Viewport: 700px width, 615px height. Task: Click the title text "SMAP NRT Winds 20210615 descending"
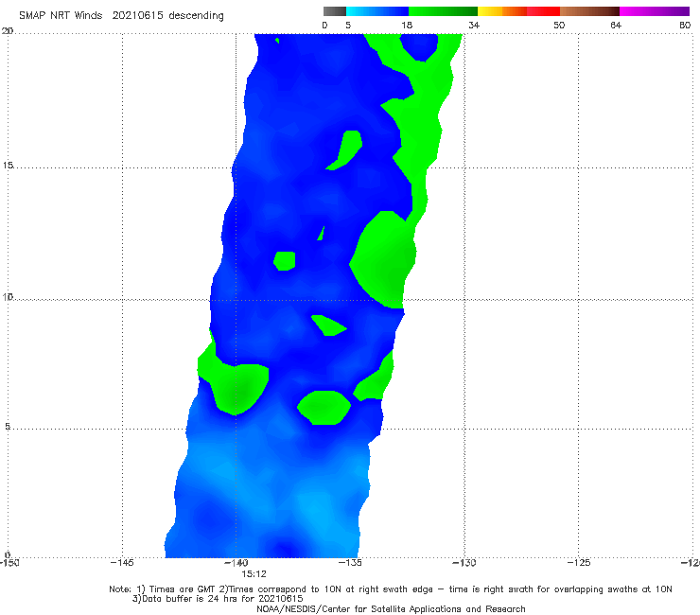(x=121, y=16)
